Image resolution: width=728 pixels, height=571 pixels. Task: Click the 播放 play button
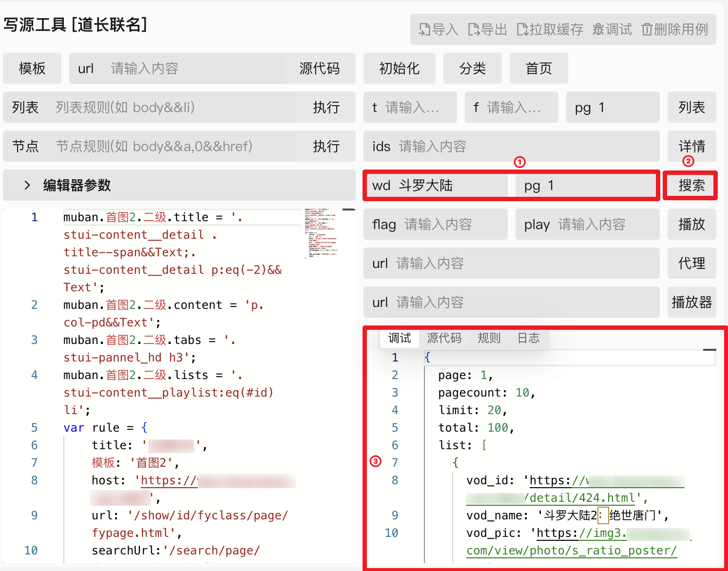pos(692,224)
